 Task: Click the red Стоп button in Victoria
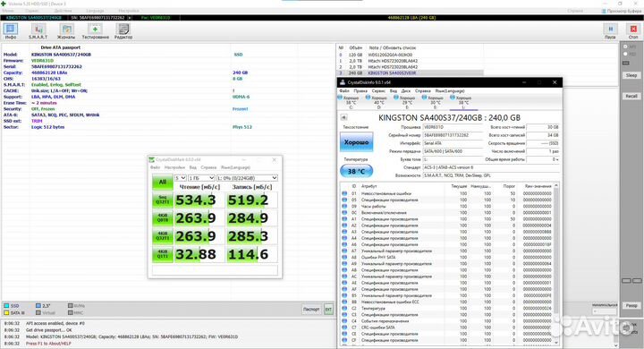click(633, 31)
